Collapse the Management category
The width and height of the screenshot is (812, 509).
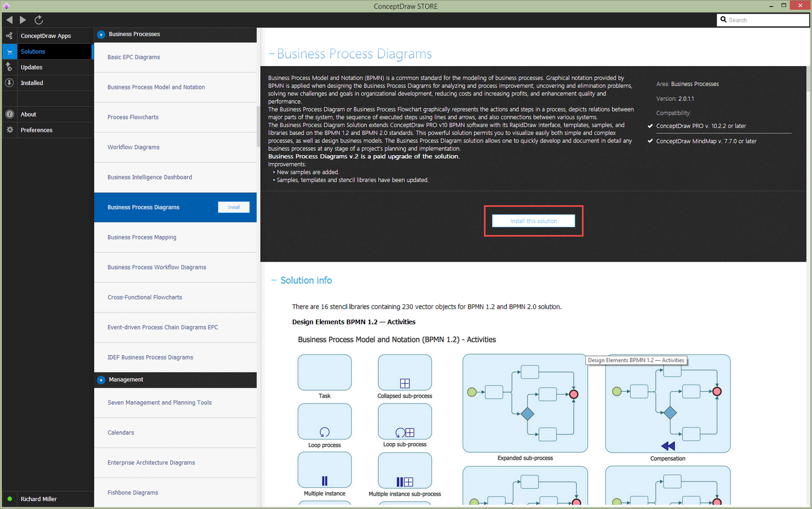click(x=101, y=380)
